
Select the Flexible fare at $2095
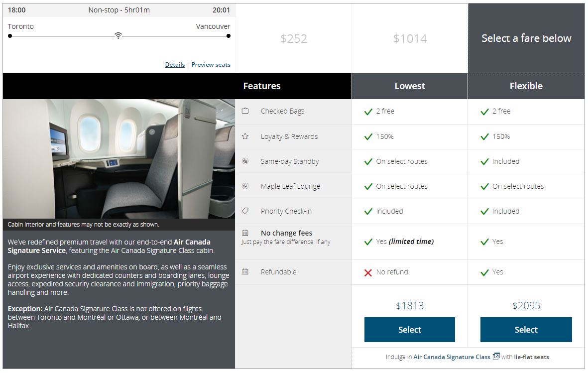[526, 330]
